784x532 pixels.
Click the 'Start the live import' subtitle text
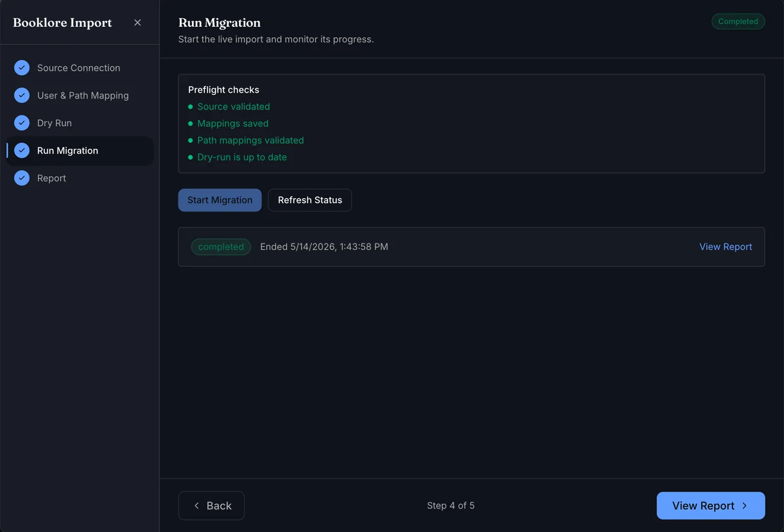[x=276, y=39]
